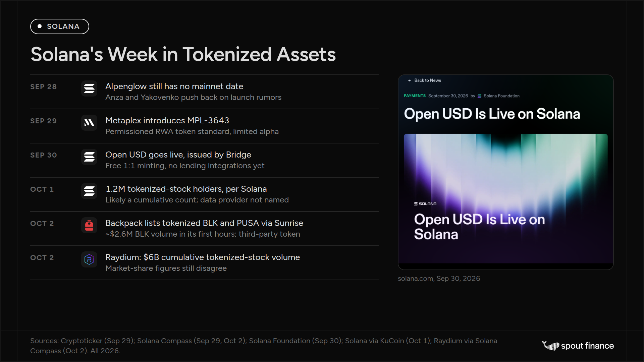Viewport: 644px width, 362px height.
Task: Click ~$2.6M BLK volume subtitle
Action: tap(203, 234)
